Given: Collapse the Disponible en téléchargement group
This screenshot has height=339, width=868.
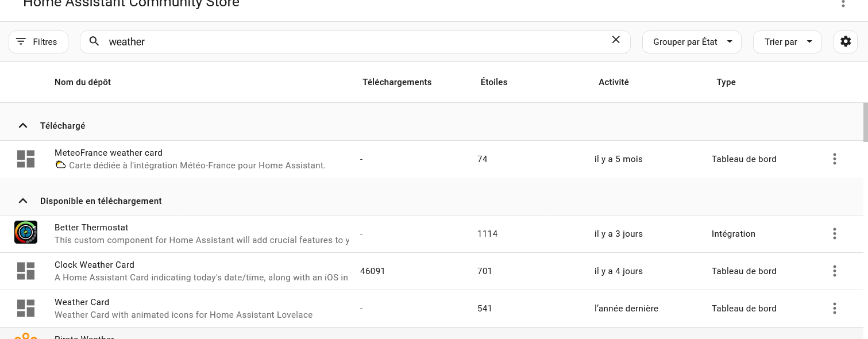Looking at the screenshot, I should coord(23,201).
